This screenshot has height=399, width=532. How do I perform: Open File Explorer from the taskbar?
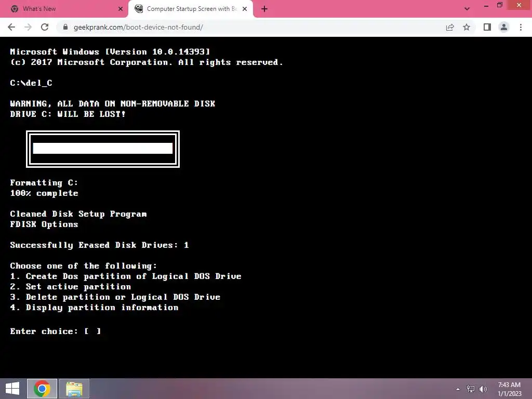tap(74, 389)
